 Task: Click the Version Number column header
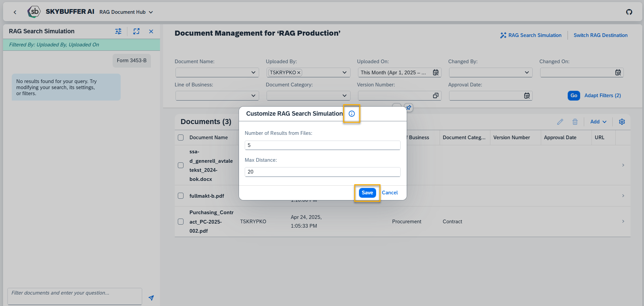pyautogui.click(x=511, y=138)
